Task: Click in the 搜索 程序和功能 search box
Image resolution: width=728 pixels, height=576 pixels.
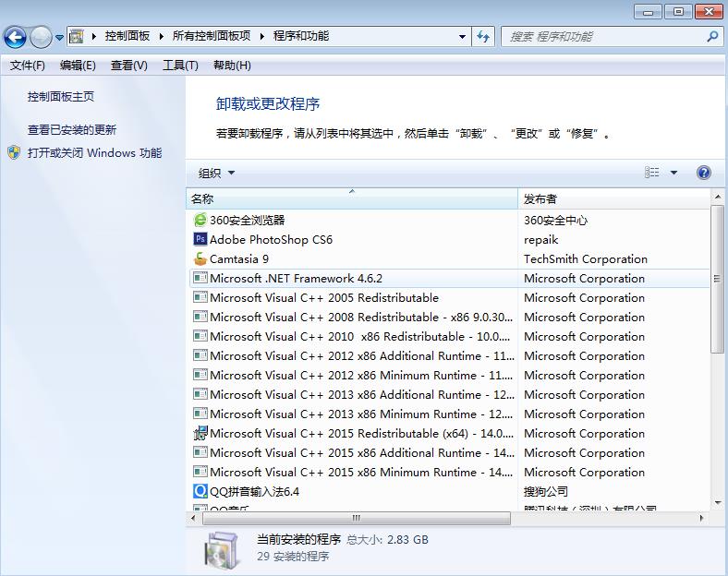Action: (601, 37)
